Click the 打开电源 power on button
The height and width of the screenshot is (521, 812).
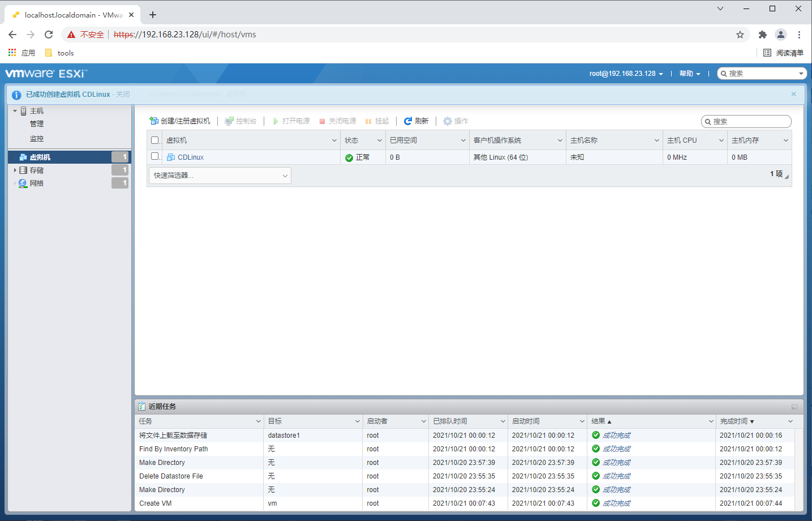coord(291,121)
